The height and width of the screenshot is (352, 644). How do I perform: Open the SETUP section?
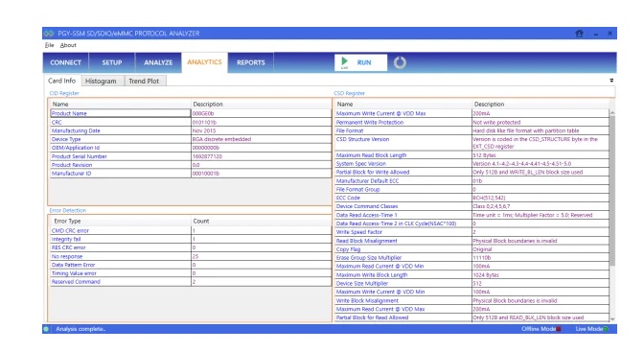pyautogui.click(x=112, y=62)
